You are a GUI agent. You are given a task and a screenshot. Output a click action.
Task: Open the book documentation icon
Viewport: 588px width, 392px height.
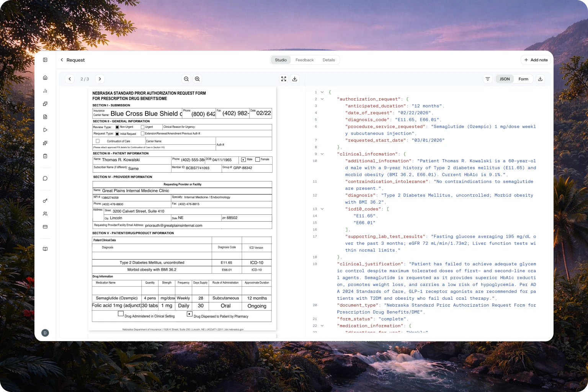[45, 249]
